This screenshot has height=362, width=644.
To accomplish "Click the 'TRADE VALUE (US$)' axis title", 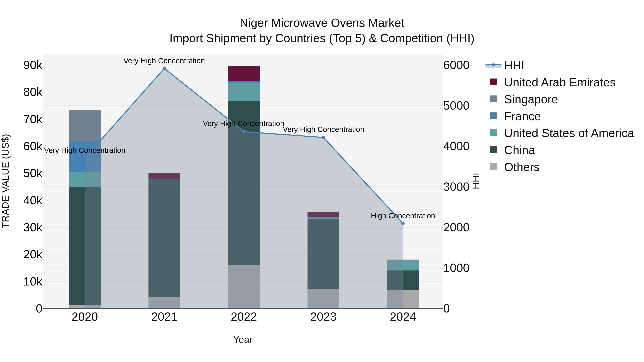I will [6, 181].
